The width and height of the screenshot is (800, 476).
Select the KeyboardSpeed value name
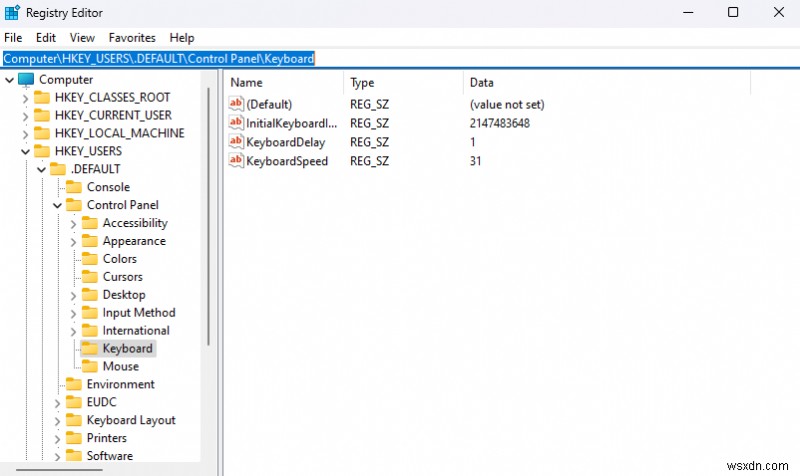click(x=287, y=161)
